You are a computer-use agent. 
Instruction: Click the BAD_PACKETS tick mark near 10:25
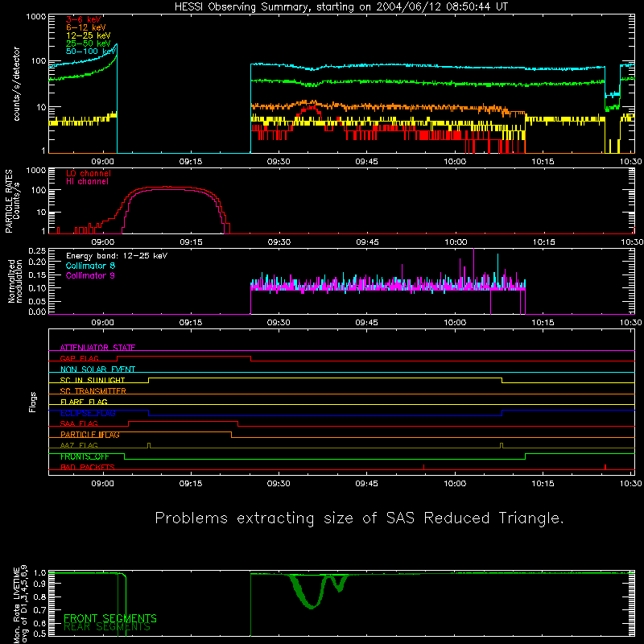(x=605, y=467)
